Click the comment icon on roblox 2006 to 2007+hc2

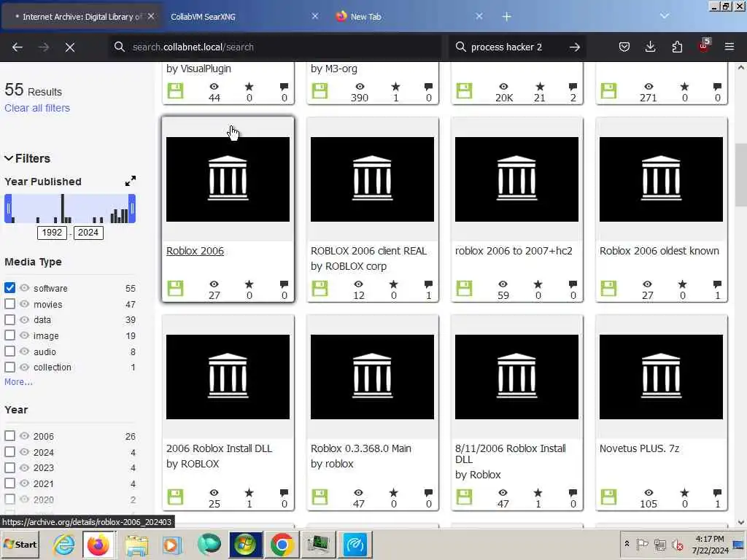click(x=573, y=284)
